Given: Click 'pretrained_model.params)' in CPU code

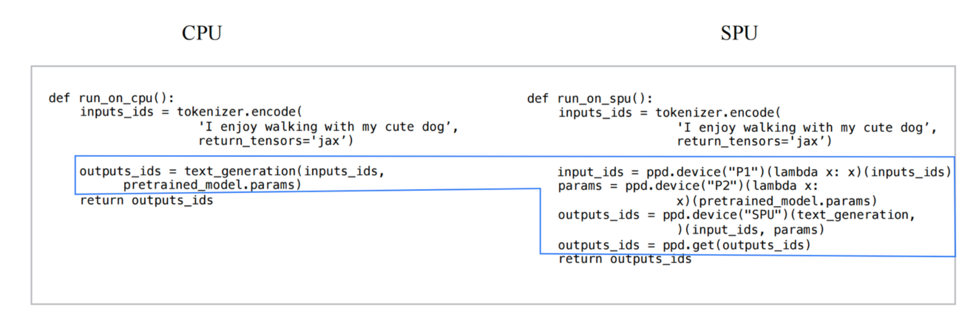Looking at the screenshot, I should [213, 185].
